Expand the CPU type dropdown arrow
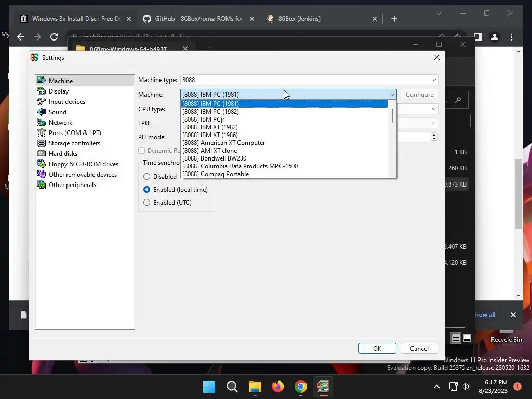 click(x=434, y=109)
